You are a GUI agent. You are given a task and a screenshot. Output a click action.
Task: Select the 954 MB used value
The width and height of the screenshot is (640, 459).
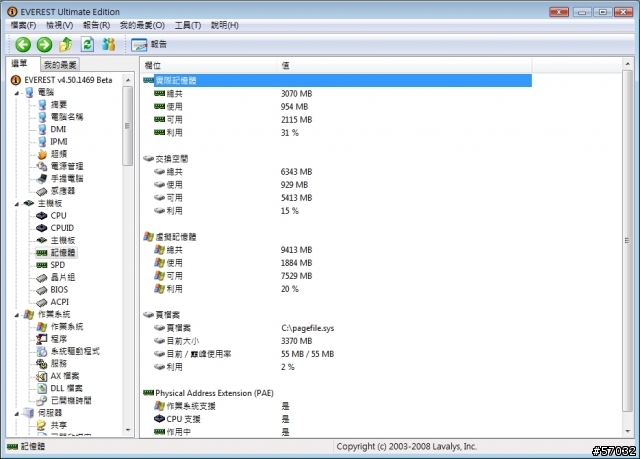pos(294,107)
